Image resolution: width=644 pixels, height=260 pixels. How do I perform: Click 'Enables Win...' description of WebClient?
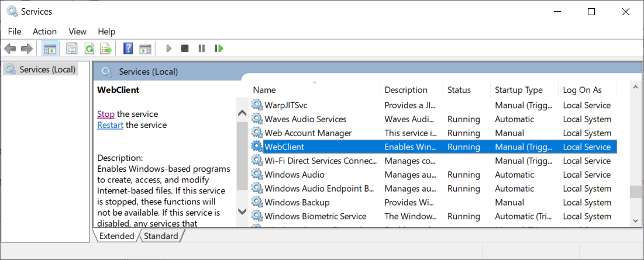(x=411, y=147)
